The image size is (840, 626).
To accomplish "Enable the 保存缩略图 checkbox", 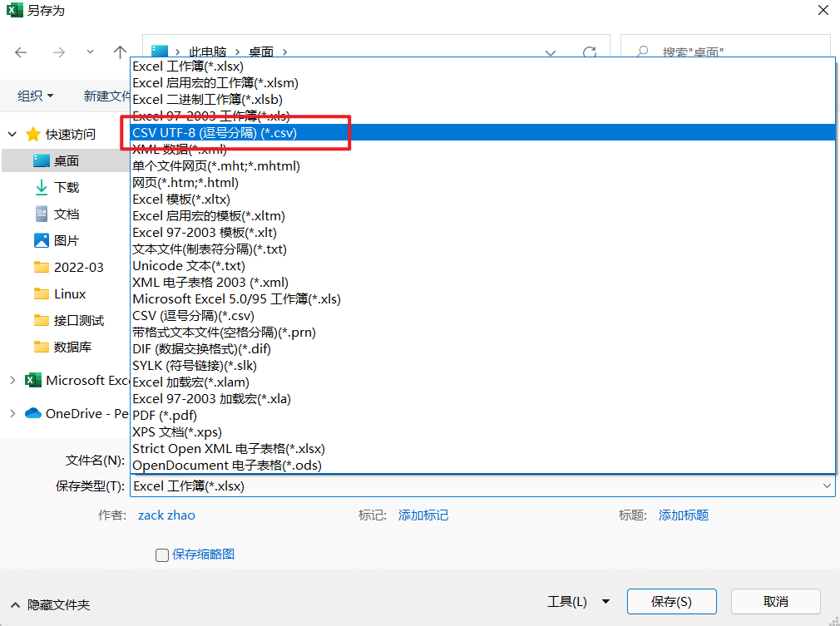I will click(162, 555).
